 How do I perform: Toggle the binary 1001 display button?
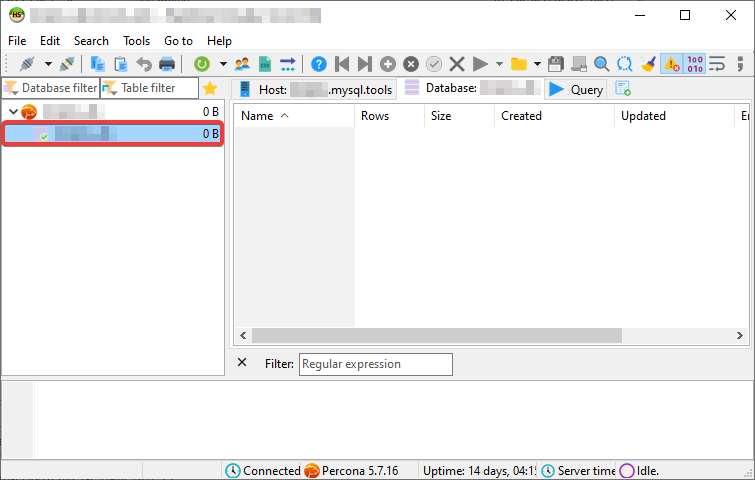click(695, 64)
